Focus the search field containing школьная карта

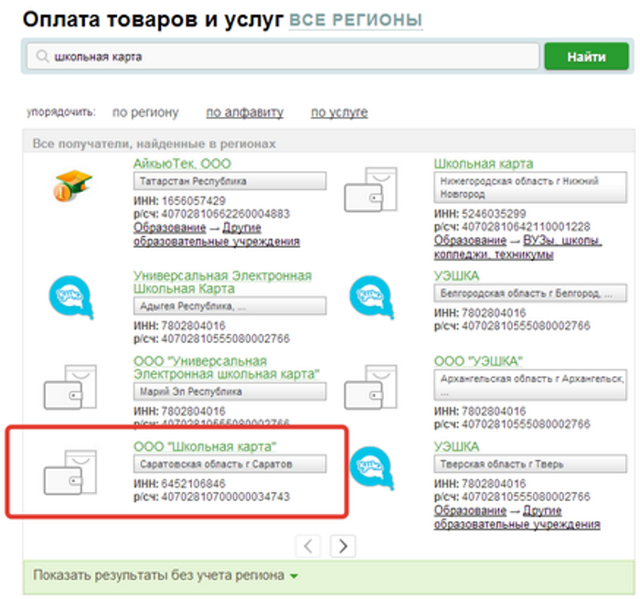[x=283, y=56]
